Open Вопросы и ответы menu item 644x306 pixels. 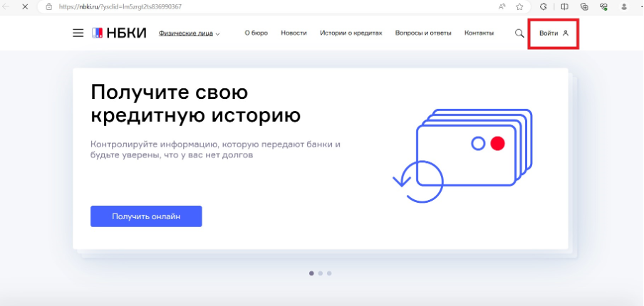click(x=423, y=33)
